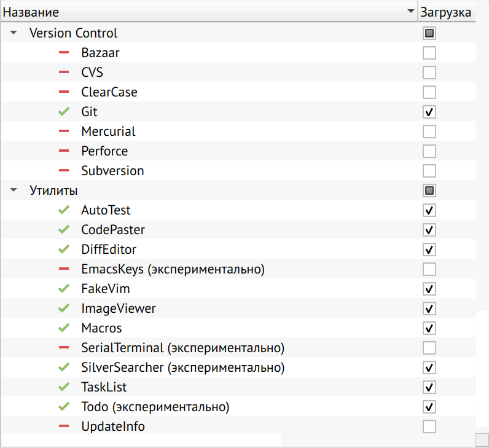Sort by the Название column header
Screen dimensions: 489x448
click(x=209, y=12)
